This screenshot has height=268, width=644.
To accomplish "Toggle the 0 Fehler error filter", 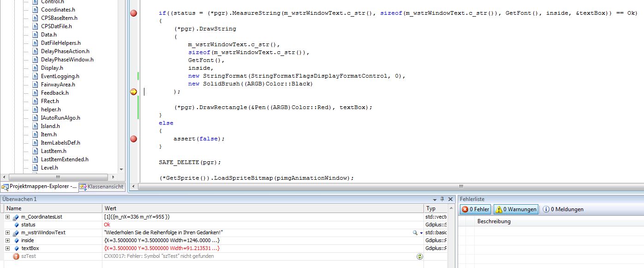I will coord(475,209).
